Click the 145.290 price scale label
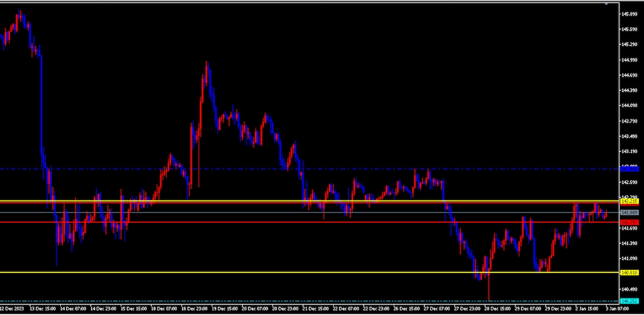Image resolution: width=644 pixels, height=315 pixels. pos(630,45)
